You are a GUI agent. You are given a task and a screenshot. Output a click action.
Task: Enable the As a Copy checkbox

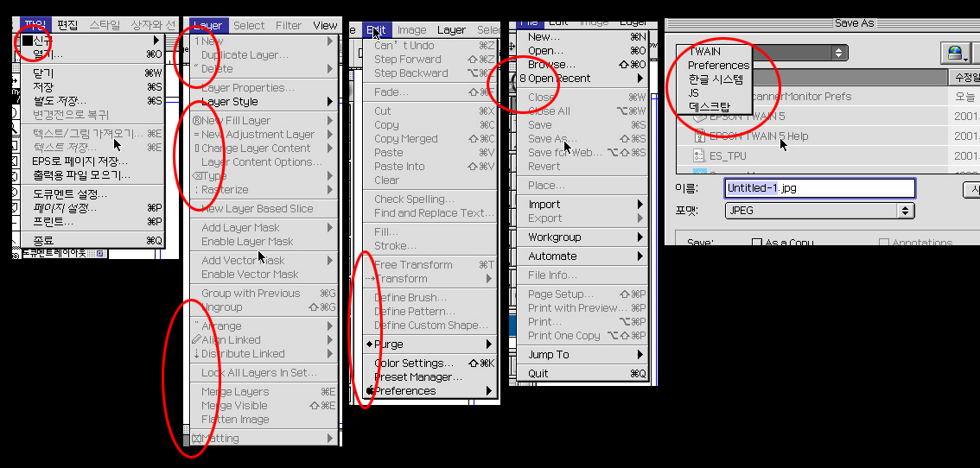(x=757, y=243)
